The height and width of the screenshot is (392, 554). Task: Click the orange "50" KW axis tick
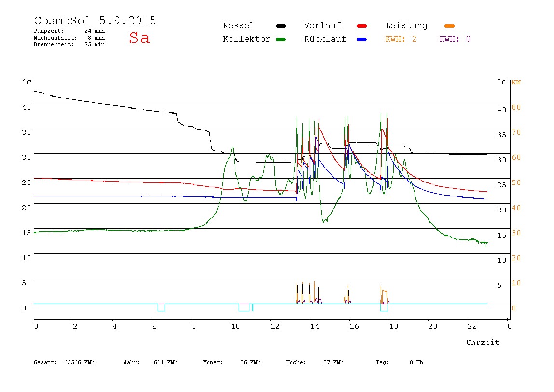pyautogui.click(x=516, y=182)
